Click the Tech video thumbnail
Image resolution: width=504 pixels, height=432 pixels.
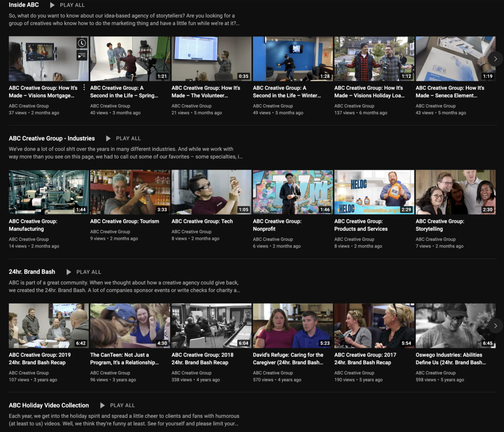pos(211,192)
